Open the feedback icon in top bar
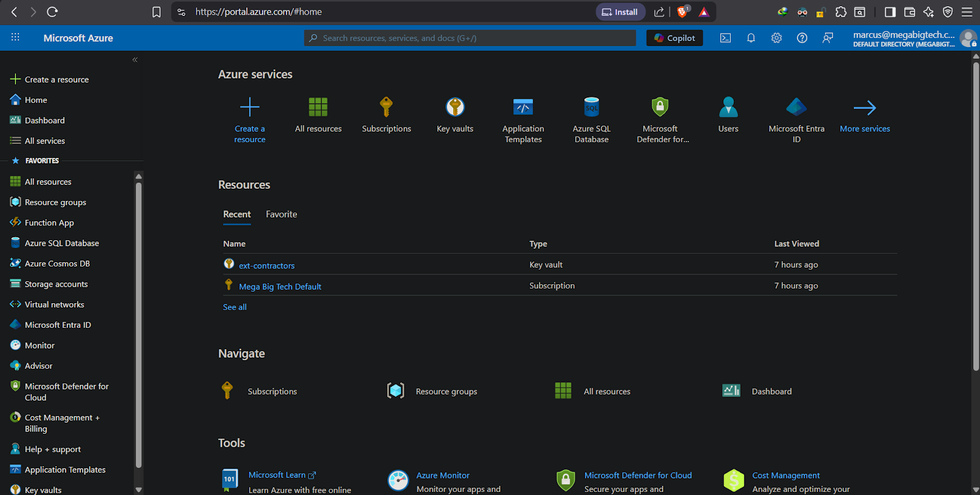The width and height of the screenshot is (980, 495). tap(827, 38)
